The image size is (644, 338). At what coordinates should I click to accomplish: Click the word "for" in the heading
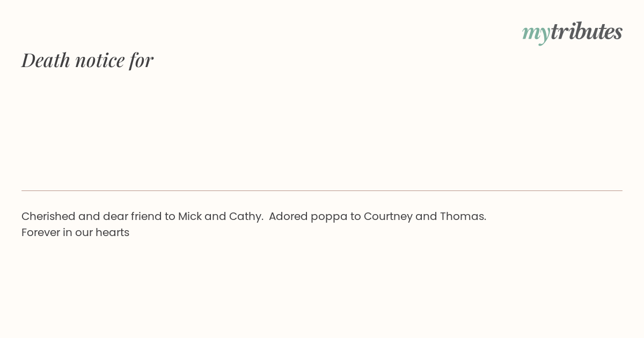[x=141, y=60]
